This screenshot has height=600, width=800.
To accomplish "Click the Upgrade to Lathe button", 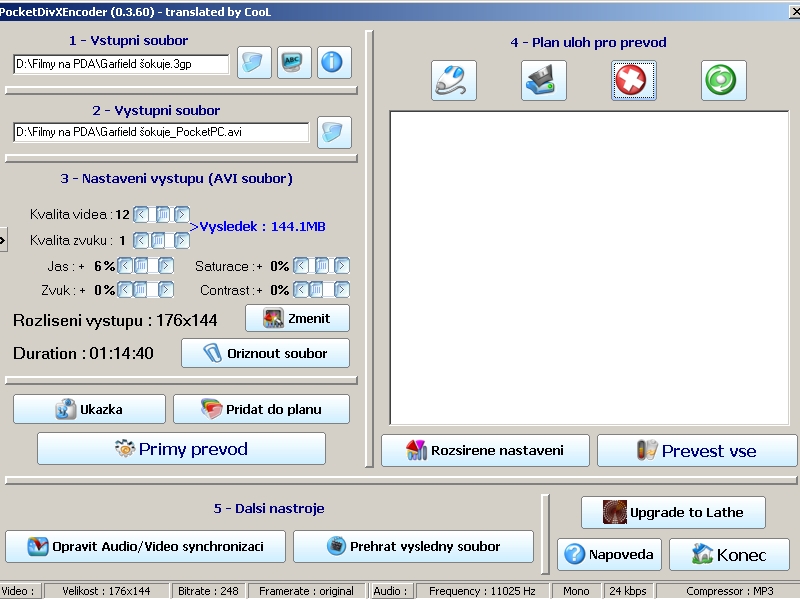I will [673, 512].
